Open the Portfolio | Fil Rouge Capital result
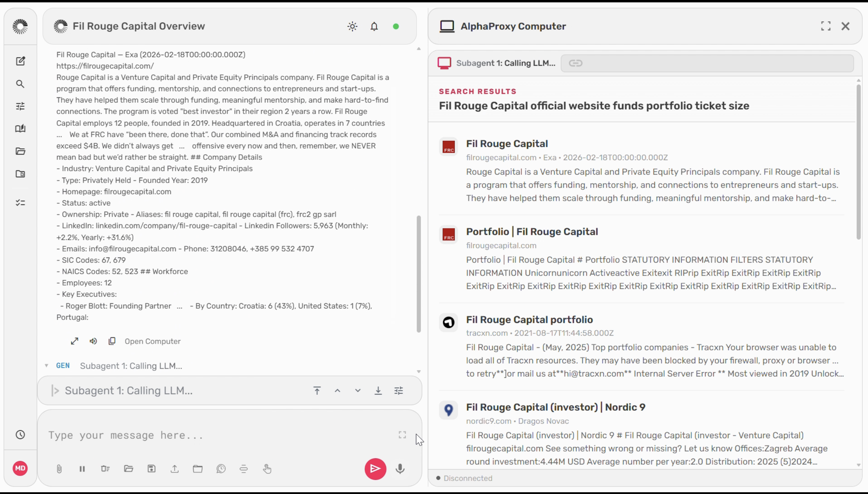The image size is (868, 494). 532,232
